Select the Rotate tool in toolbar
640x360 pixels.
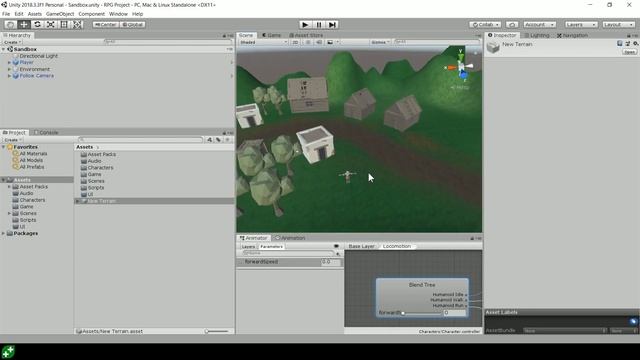pyautogui.click(x=38, y=24)
